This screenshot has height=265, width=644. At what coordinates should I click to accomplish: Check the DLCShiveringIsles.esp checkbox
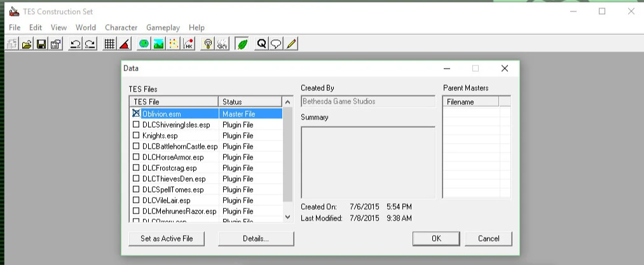tap(136, 124)
